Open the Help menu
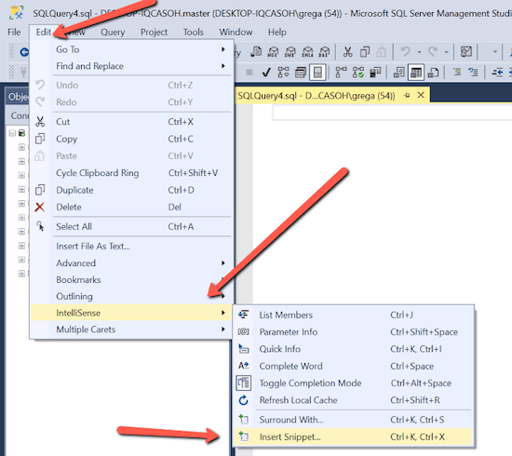 point(277,32)
